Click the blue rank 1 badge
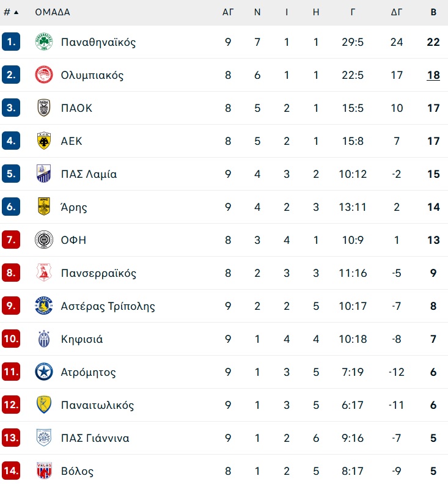The image size is (448, 484). tap(11, 42)
